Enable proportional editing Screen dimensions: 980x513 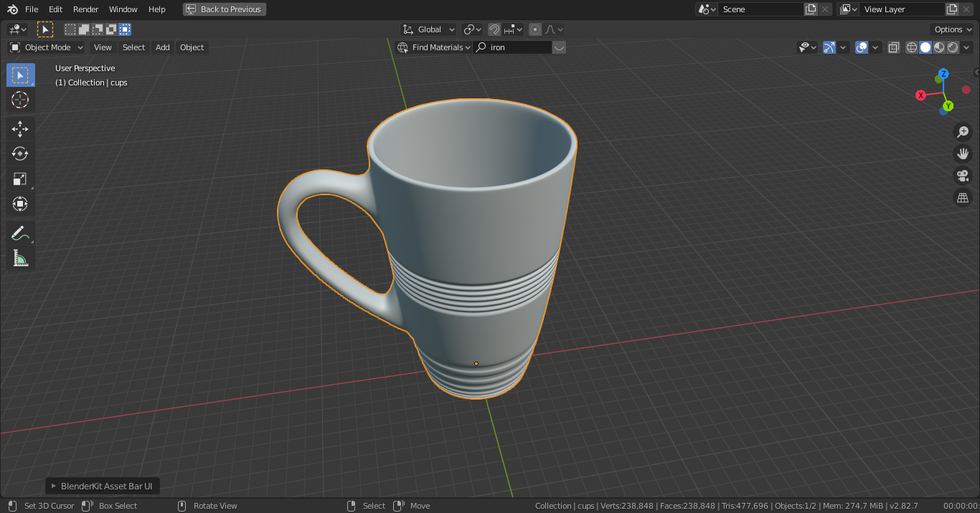click(534, 29)
